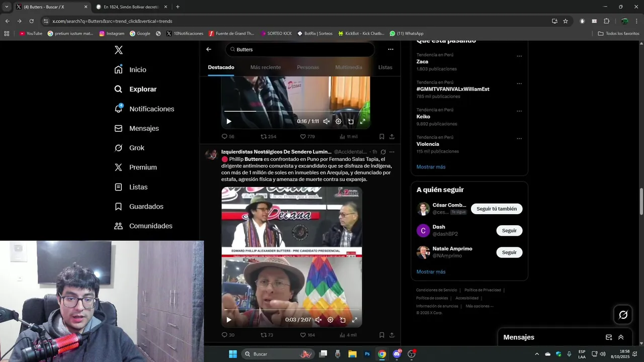Unmute the 1:11 video
644x362 pixels.
point(327,121)
